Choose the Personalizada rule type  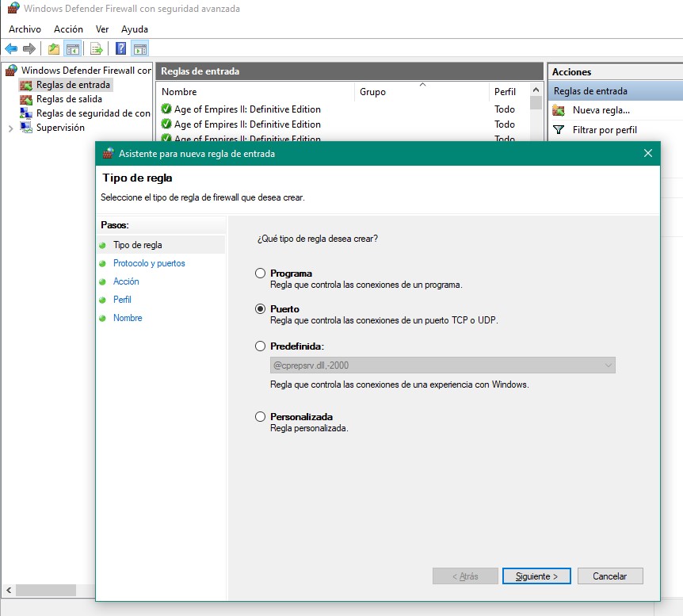261,417
